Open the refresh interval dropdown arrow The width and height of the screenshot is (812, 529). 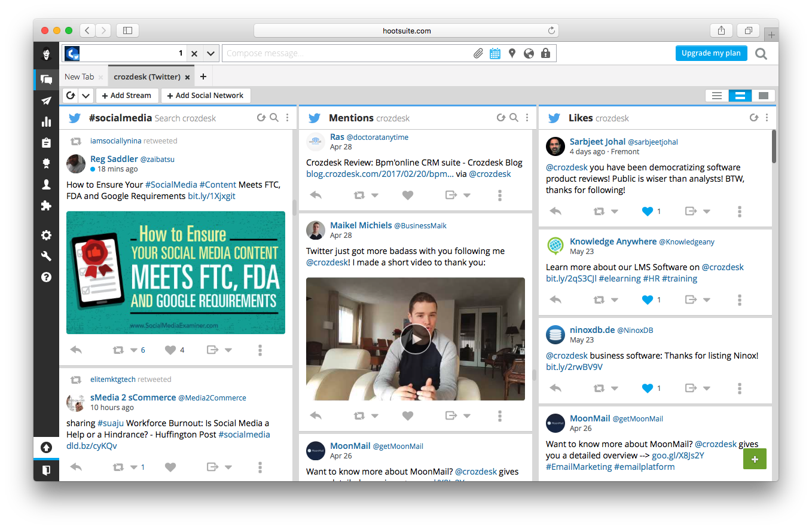86,96
